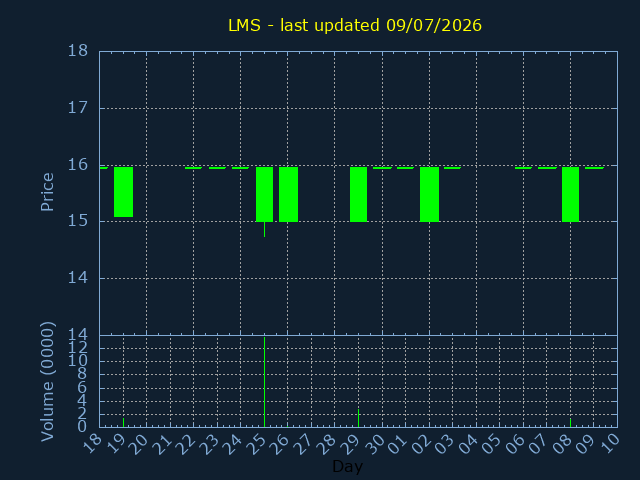Click the Volume (0000) axis label
The image size is (640, 480).
point(47,382)
